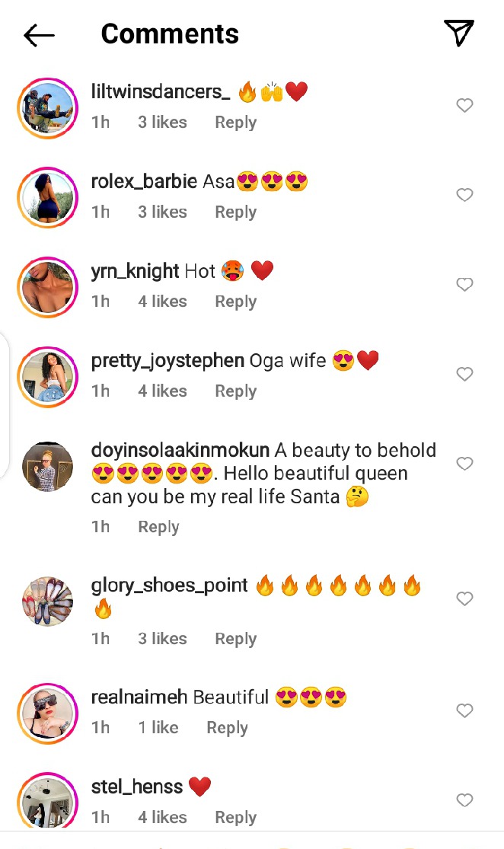
Task: Heart the yrn_knight Hot comment
Action: point(464,285)
